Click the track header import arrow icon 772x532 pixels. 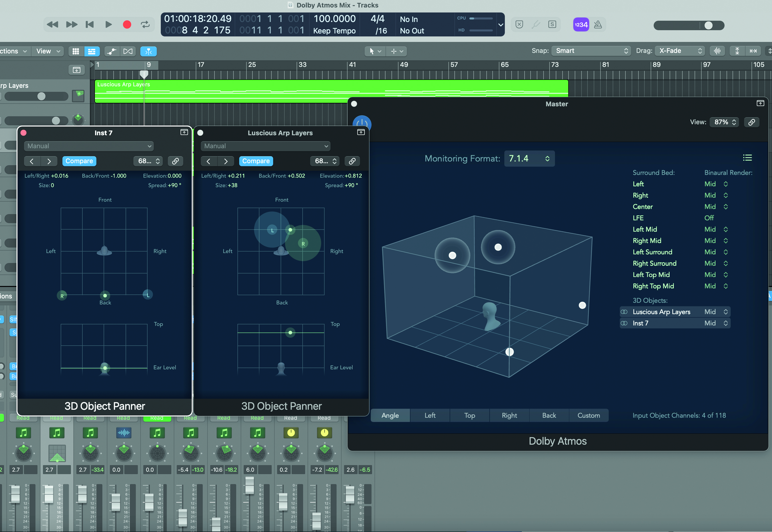click(x=77, y=70)
